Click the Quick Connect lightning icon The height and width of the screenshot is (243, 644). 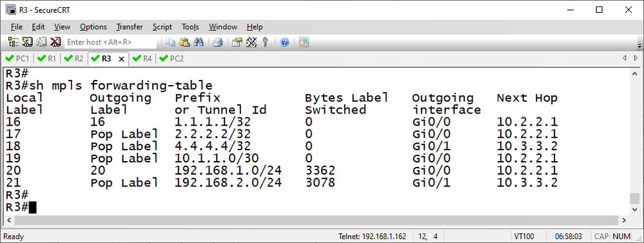[28, 42]
